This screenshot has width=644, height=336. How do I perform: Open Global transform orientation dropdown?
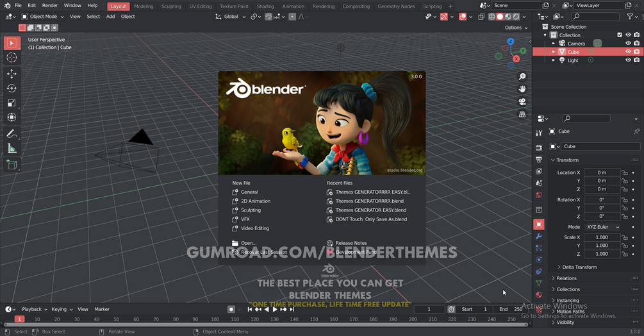coord(231,17)
